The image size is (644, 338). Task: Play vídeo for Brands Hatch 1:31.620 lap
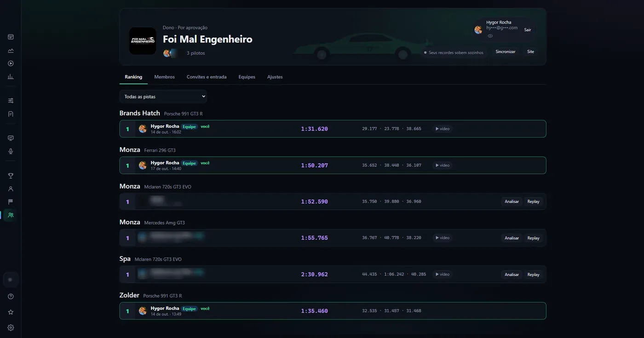443,129
